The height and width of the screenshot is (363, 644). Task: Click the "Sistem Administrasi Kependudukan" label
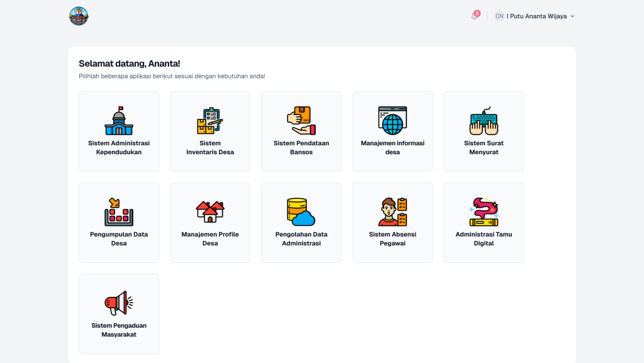click(x=119, y=147)
